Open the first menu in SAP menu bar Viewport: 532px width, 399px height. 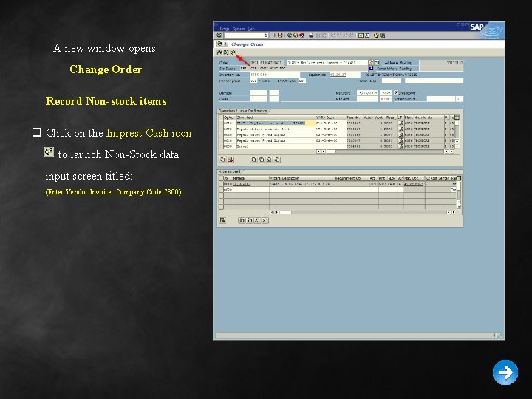pyautogui.click(x=225, y=29)
